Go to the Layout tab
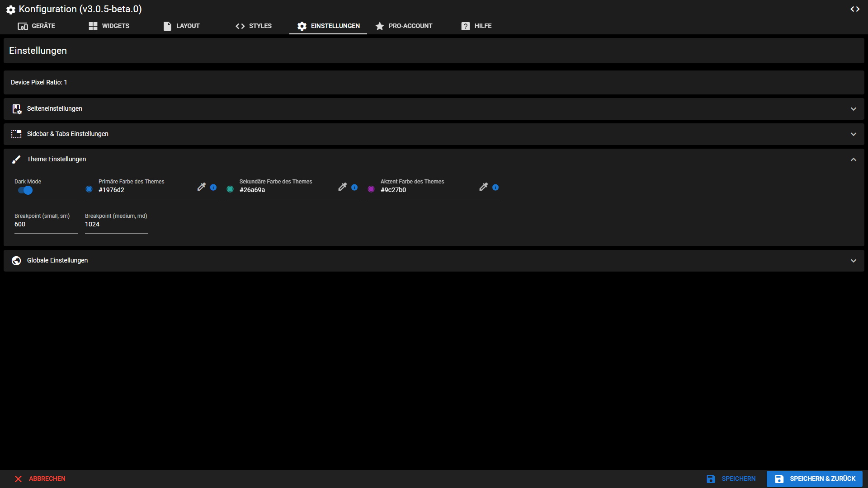The width and height of the screenshot is (868, 488). (181, 26)
